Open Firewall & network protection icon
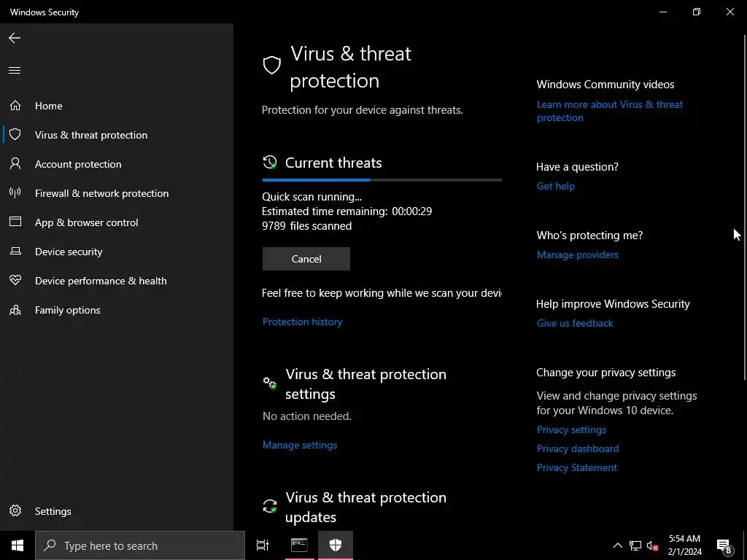This screenshot has width=747, height=560. coord(15,193)
